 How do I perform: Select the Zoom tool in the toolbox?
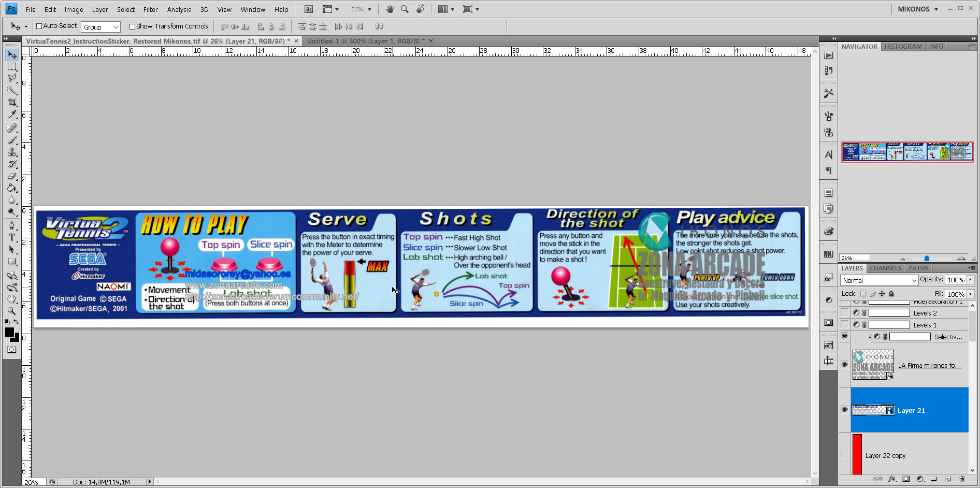coord(11,311)
